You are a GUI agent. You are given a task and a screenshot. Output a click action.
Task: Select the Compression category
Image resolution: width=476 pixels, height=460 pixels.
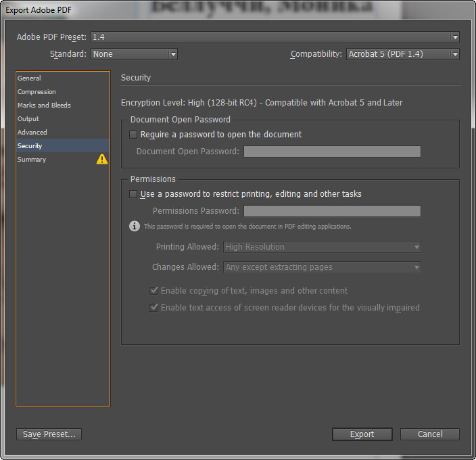coord(62,92)
